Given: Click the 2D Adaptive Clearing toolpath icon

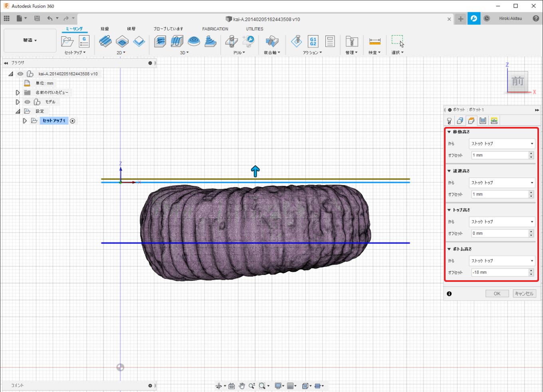Looking at the screenshot, I should click(105, 41).
